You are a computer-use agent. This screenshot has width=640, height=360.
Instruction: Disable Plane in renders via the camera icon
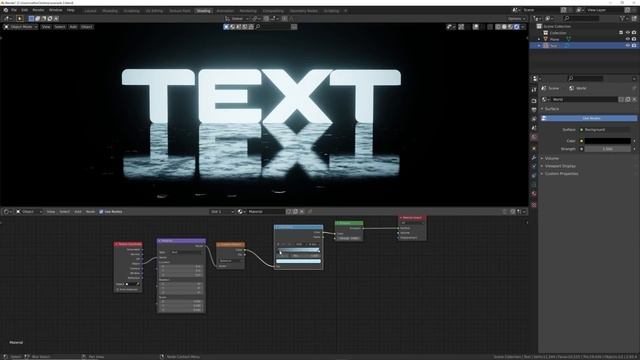634,40
